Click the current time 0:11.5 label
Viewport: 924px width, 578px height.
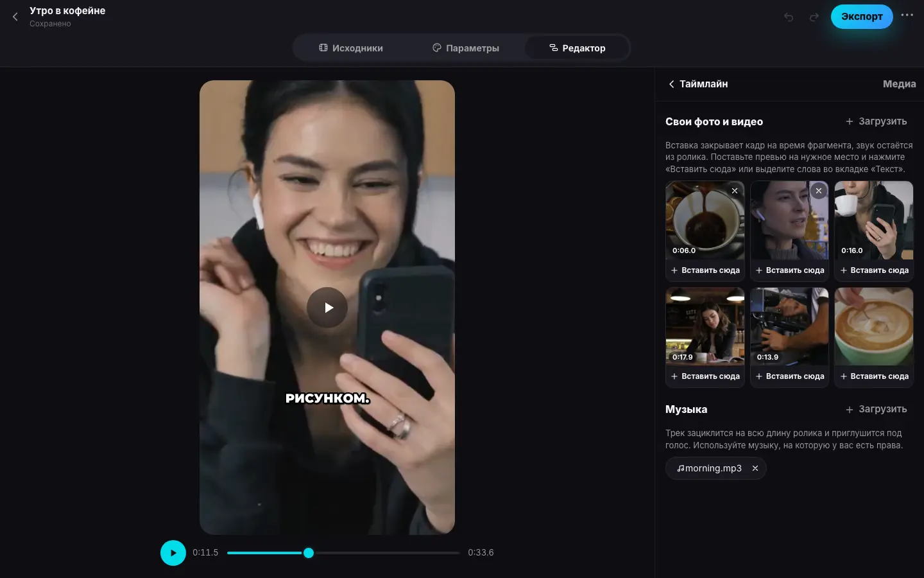pyautogui.click(x=205, y=553)
